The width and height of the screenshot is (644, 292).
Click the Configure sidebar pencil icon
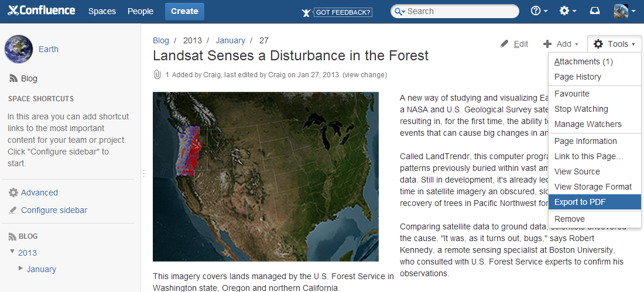(x=13, y=210)
